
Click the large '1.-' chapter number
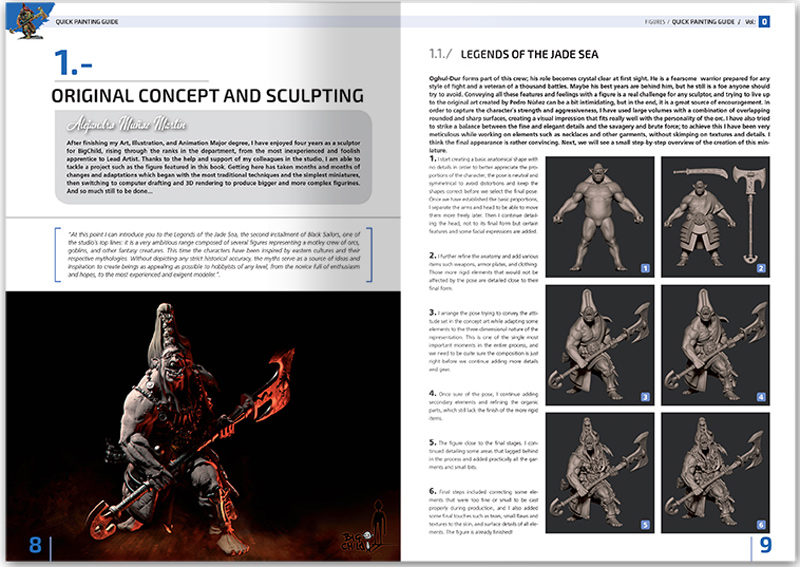(x=73, y=63)
